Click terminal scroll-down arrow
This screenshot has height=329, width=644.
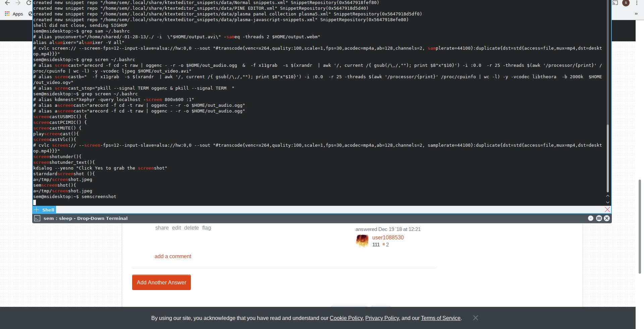tap(607, 202)
